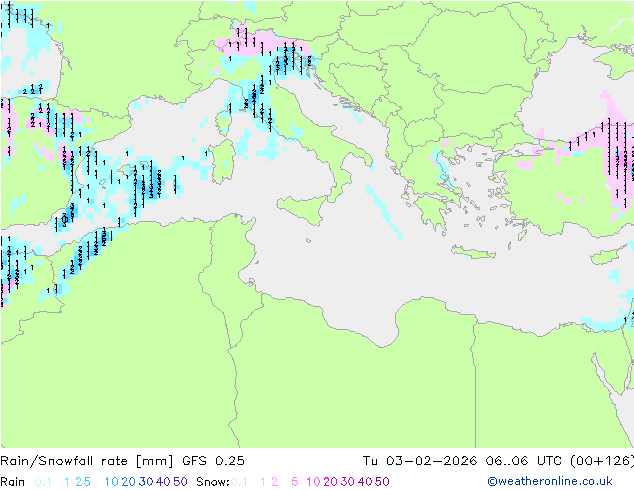
Task: Click the snow legend value 5
Action: coord(295,482)
